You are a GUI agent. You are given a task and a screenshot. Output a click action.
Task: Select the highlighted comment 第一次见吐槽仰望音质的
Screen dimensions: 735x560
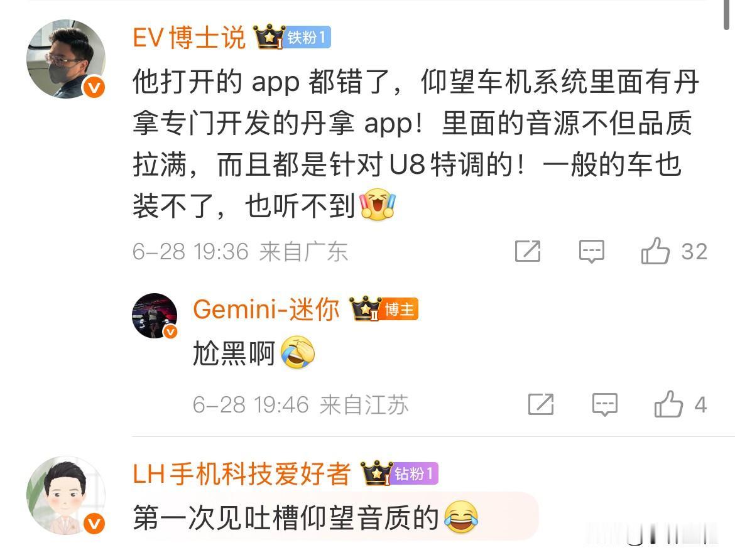[x=306, y=517]
